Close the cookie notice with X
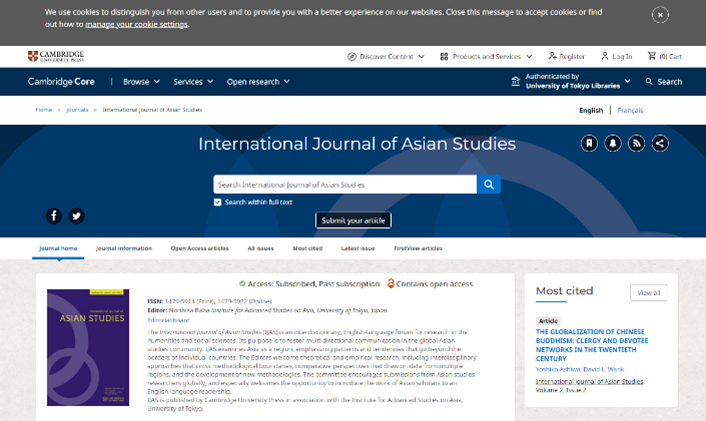The height and width of the screenshot is (421, 706). pyautogui.click(x=660, y=15)
